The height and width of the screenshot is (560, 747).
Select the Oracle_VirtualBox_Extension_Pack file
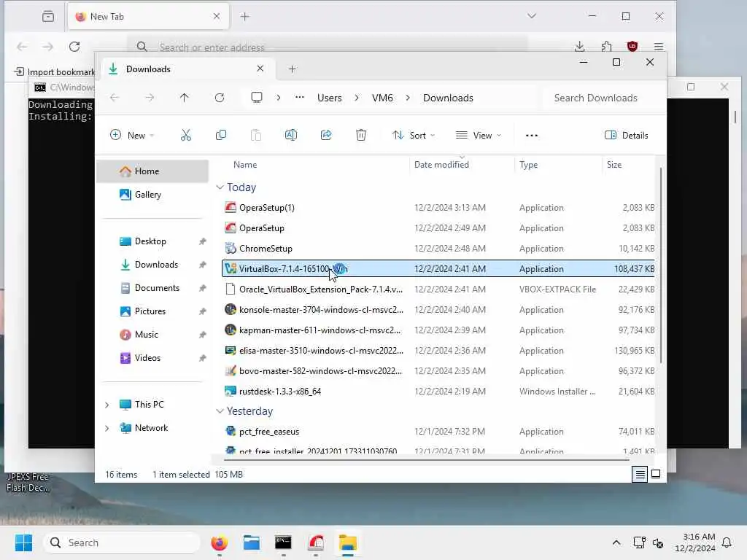pos(438,289)
